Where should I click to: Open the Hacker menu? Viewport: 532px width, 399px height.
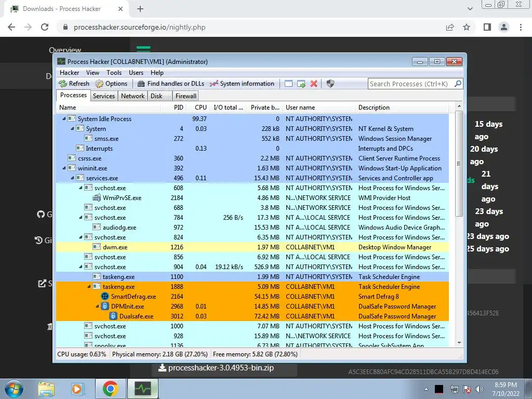tap(69, 73)
